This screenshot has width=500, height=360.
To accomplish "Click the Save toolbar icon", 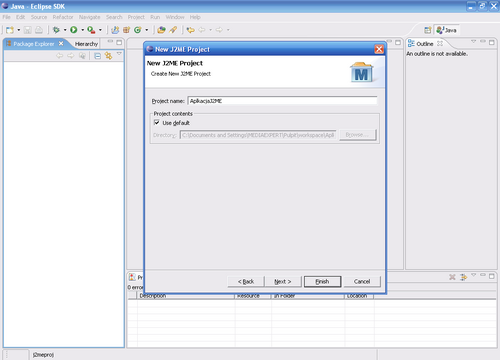I will (x=28, y=30).
